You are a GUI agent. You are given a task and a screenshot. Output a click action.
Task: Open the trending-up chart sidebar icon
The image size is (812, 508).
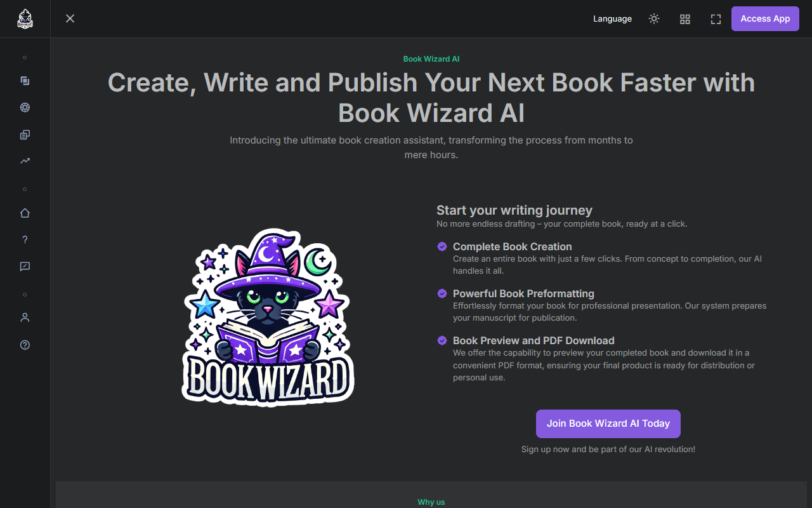[25, 161]
